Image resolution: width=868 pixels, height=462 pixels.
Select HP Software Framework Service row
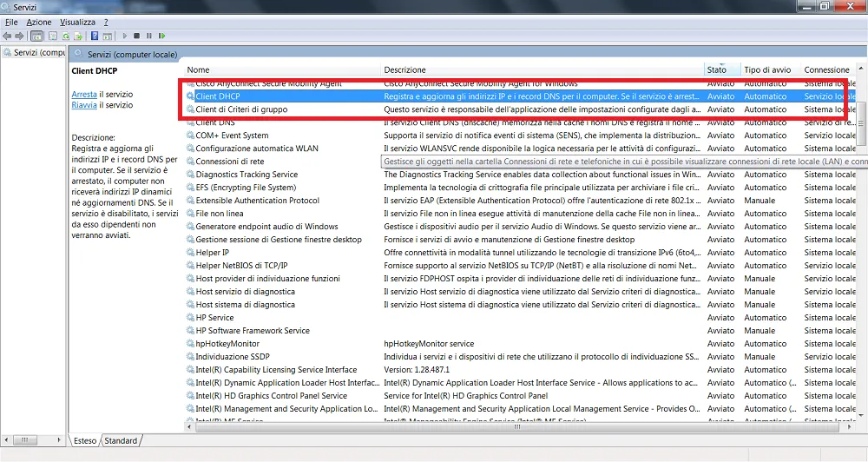tap(520, 331)
